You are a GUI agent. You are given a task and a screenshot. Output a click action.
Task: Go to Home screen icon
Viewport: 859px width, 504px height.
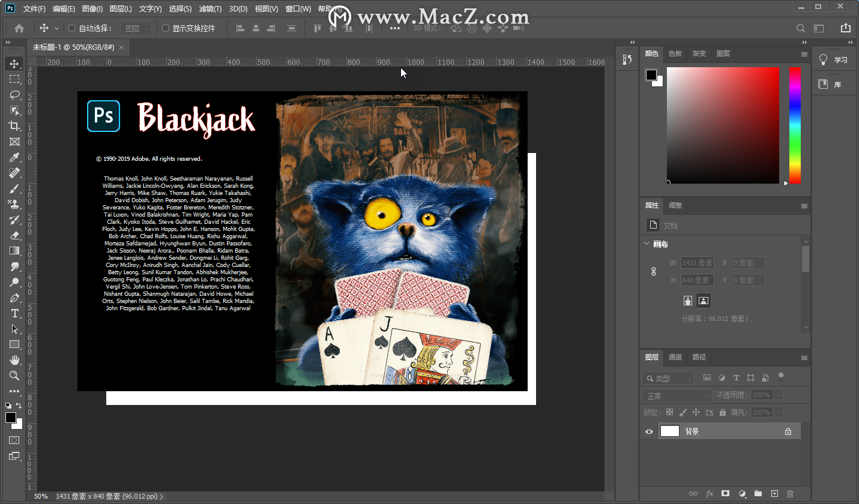tap(19, 28)
